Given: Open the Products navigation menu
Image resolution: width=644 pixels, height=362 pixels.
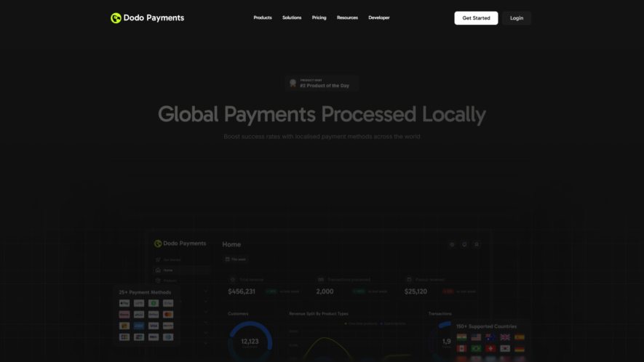Looking at the screenshot, I should coord(263,17).
